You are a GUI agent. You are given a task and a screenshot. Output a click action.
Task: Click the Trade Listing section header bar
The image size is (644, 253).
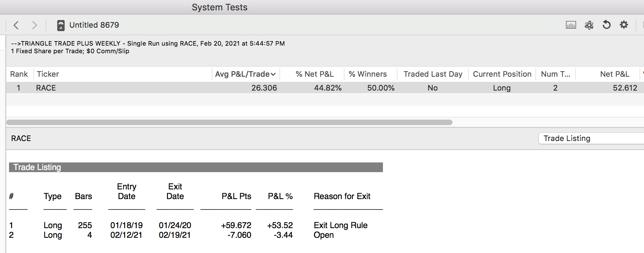[196, 167]
